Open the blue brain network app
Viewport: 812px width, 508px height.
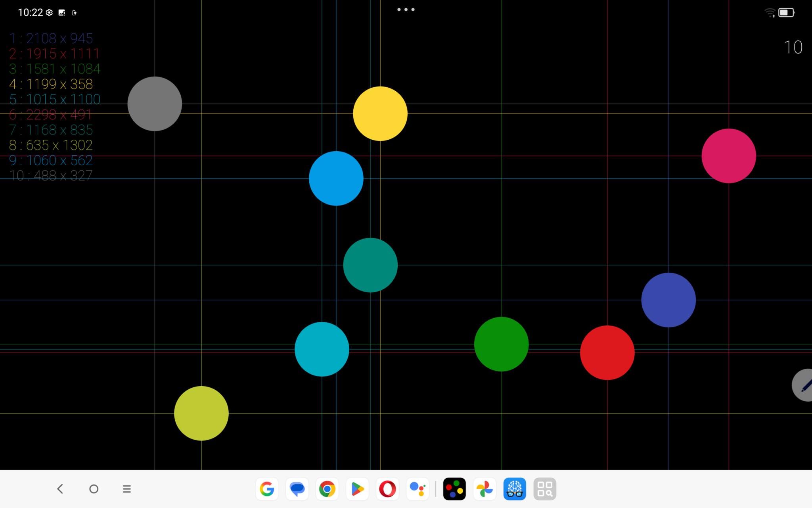click(515, 489)
